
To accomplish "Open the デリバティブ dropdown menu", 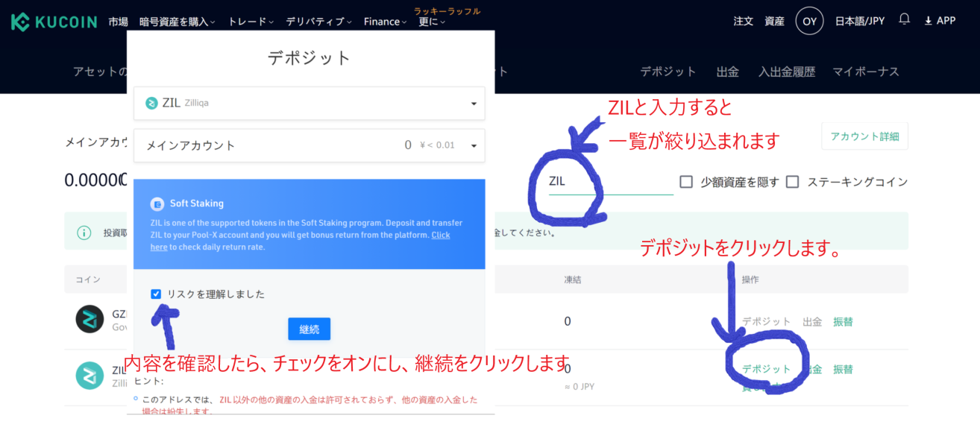I will (318, 22).
